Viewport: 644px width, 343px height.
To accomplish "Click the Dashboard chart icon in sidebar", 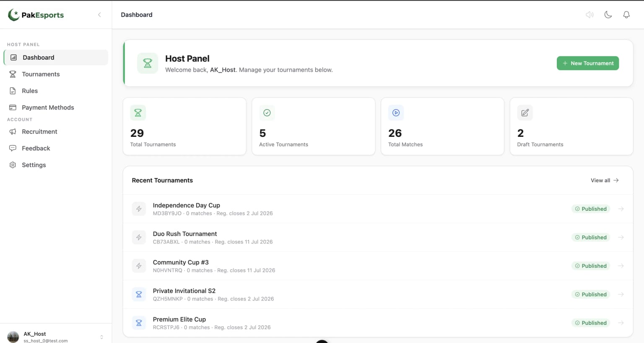I will [x=13, y=58].
